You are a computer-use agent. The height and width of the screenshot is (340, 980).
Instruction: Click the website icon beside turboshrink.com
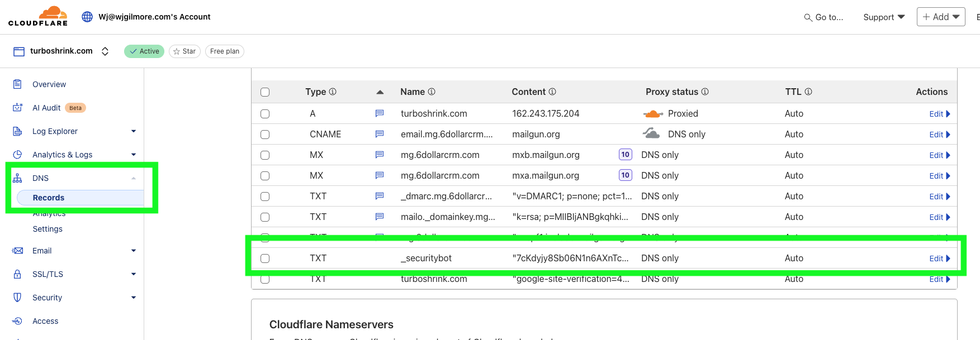tap(19, 51)
